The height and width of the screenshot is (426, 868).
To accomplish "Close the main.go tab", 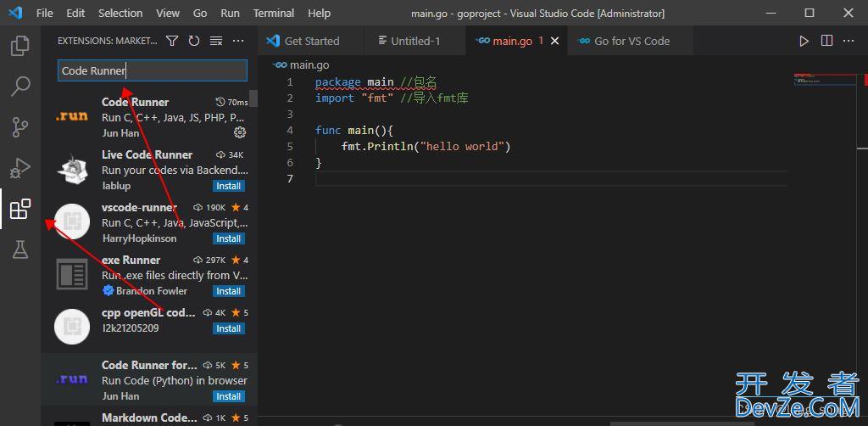I will coord(554,41).
